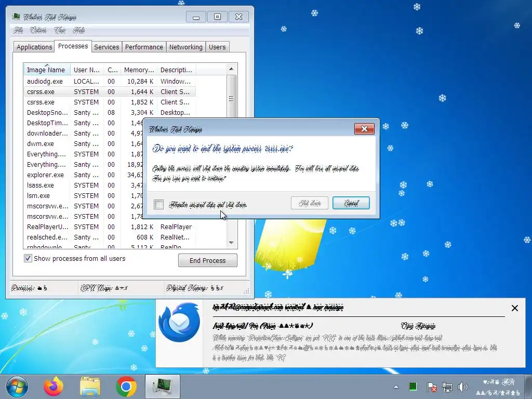Check Abandon unsaved data and shut down
The image size is (532, 399).
(x=158, y=204)
